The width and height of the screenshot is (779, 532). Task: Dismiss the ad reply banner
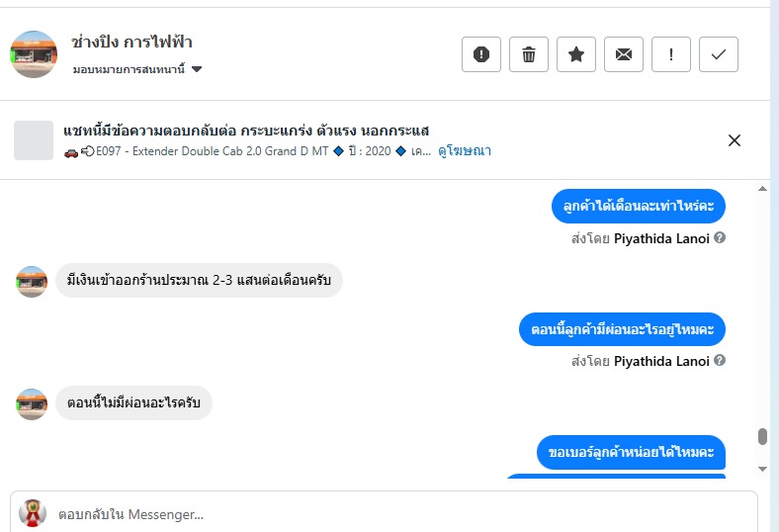click(735, 140)
